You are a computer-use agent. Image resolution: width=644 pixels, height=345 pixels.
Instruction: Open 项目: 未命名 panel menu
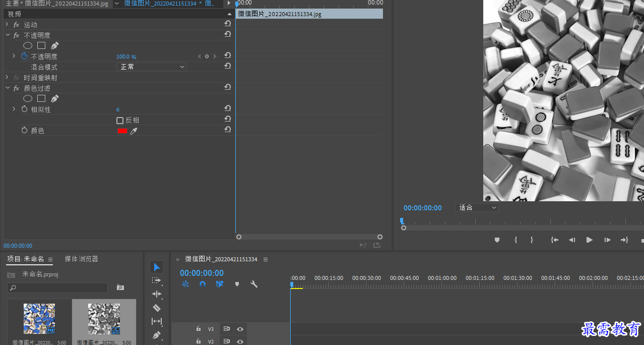pyautogui.click(x=50, y=260)
